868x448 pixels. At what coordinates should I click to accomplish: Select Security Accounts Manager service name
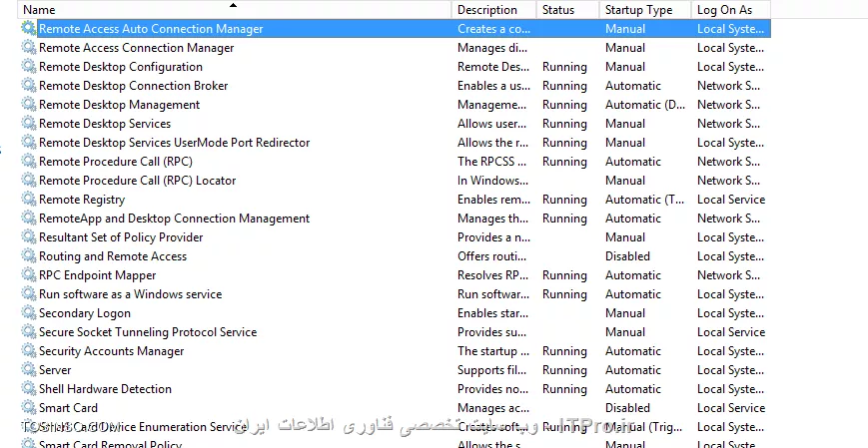point(111,350)
